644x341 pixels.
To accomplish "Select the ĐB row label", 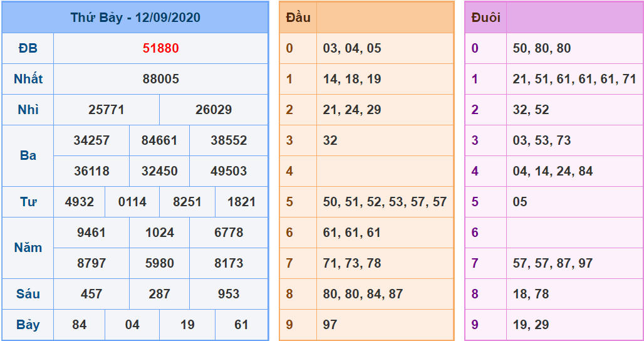I will tap(28, 48).
